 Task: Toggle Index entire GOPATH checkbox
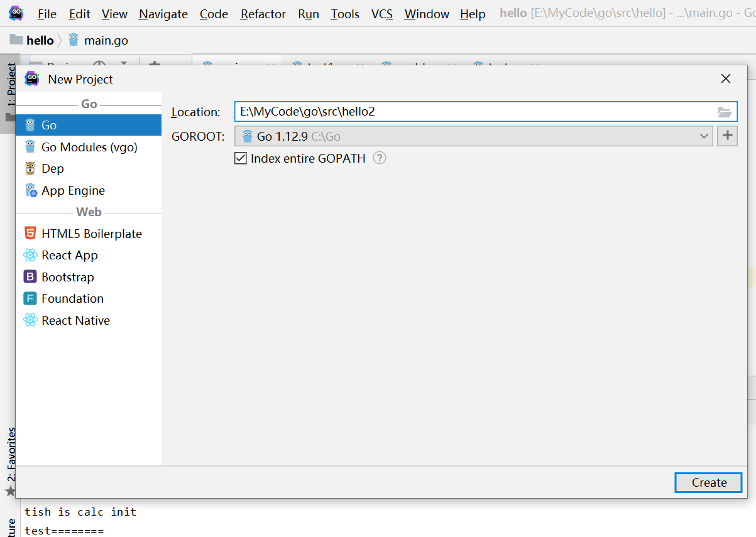click(x=240, y=158)
